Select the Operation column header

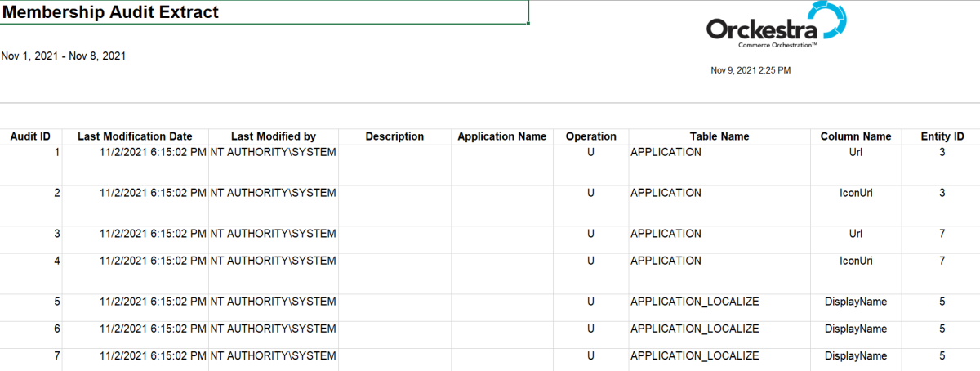tap(590, 136)
